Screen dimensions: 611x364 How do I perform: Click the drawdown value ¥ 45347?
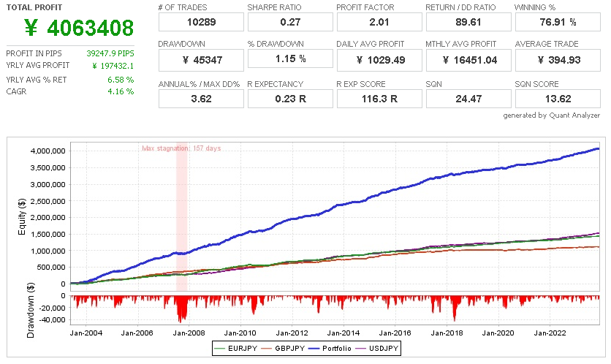click(201, 60)
